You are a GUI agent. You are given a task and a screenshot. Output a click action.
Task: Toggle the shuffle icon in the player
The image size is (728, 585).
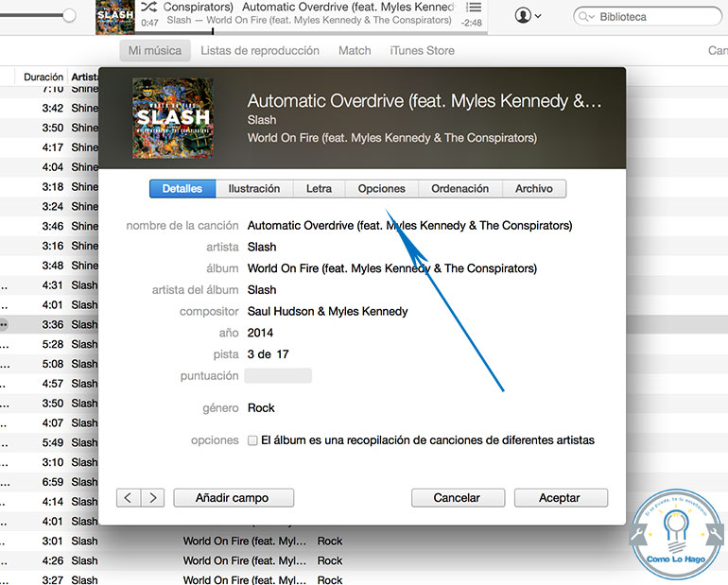click(148, 7)
